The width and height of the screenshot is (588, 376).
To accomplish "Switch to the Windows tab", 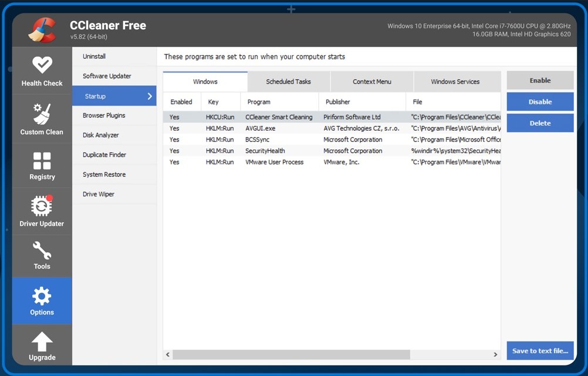I will (x=205, y=82).
